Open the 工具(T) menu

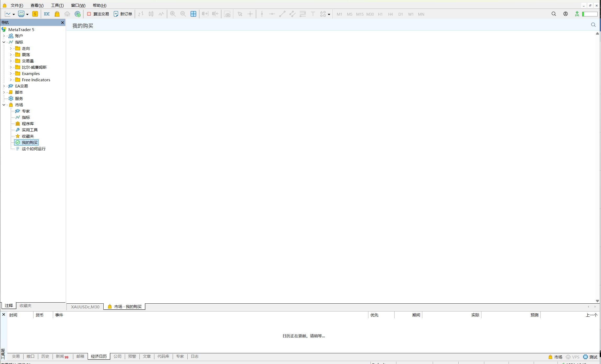click(57, 5)
